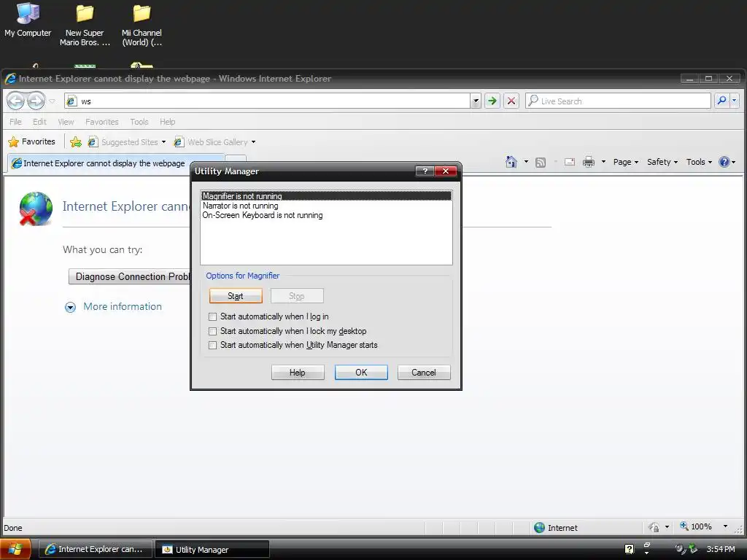
Task: Open the My Computer desktop icon
Action: coord(28,20)
